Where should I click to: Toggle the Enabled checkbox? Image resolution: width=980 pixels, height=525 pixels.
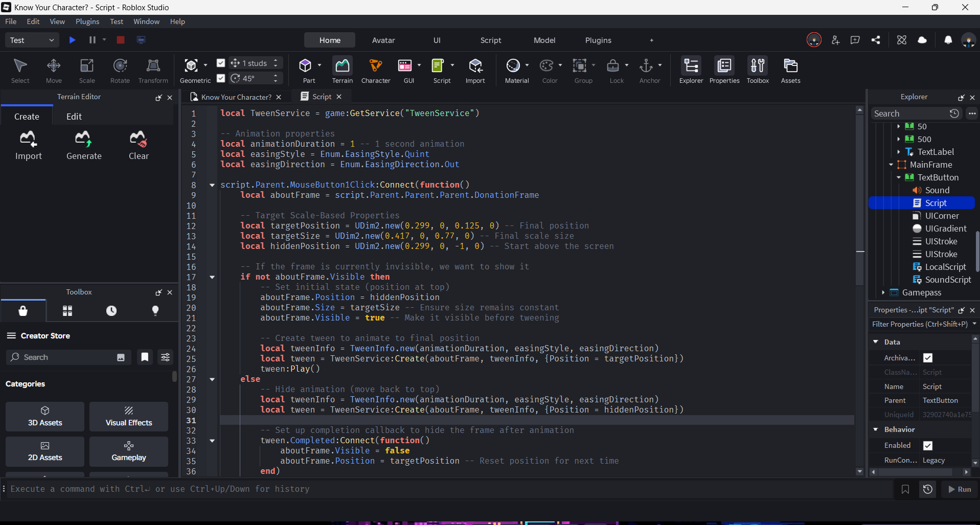pos(928,446)
